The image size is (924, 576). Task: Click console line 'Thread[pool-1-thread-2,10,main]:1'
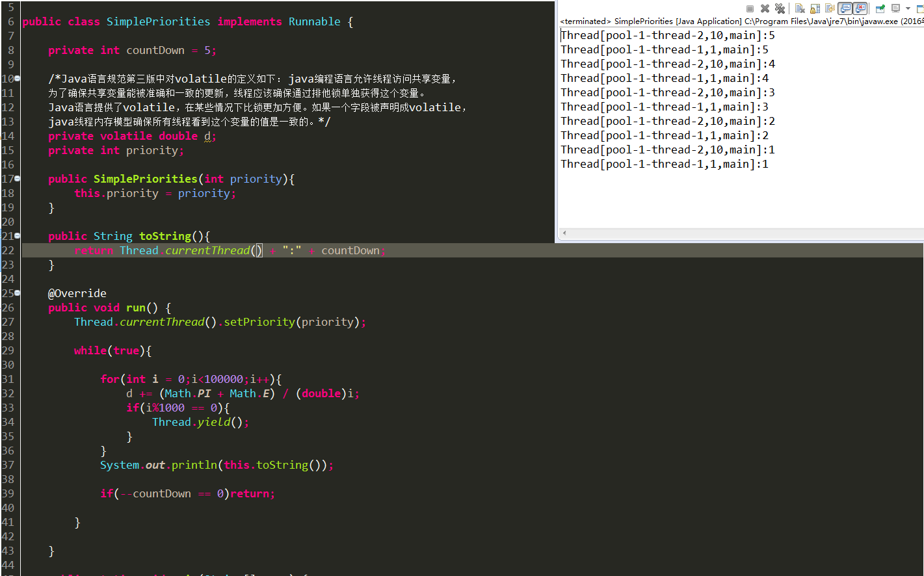click(668, 150)
